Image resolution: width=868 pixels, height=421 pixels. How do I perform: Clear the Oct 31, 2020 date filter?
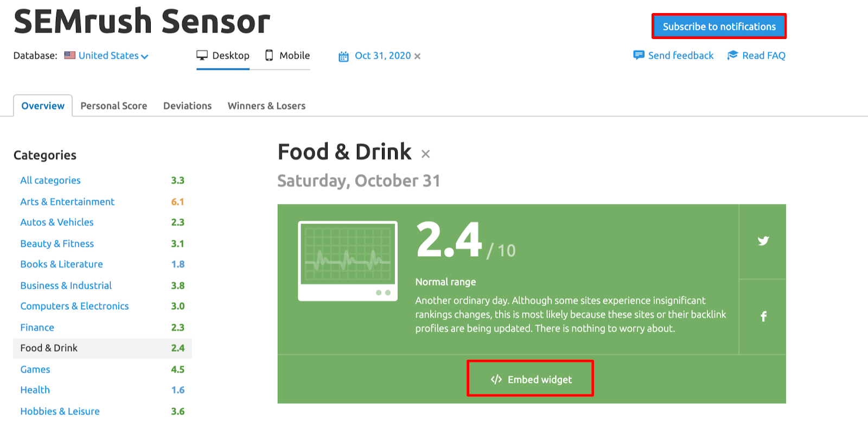(x=417, y=56)
